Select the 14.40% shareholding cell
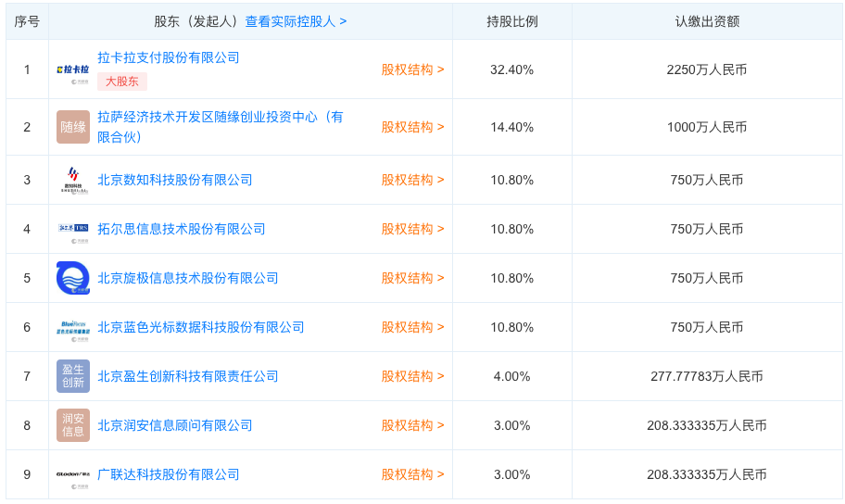The image size is (845, 504). tap(512, 127)
